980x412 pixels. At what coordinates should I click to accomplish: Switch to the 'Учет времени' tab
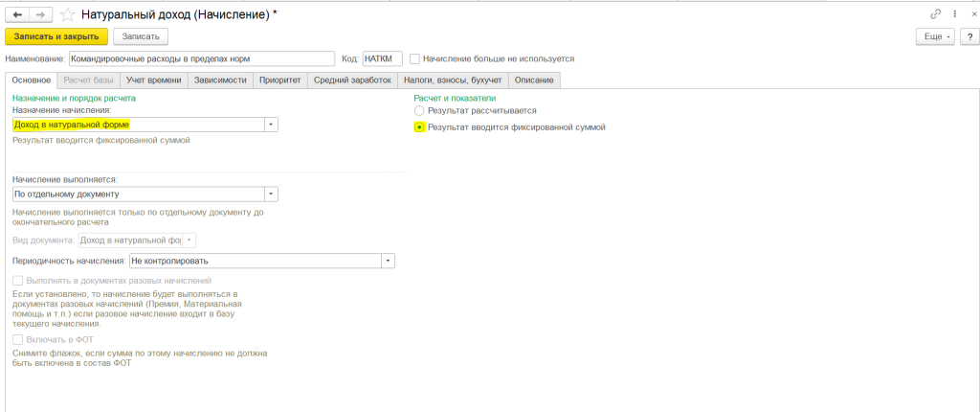coord(154,80)
